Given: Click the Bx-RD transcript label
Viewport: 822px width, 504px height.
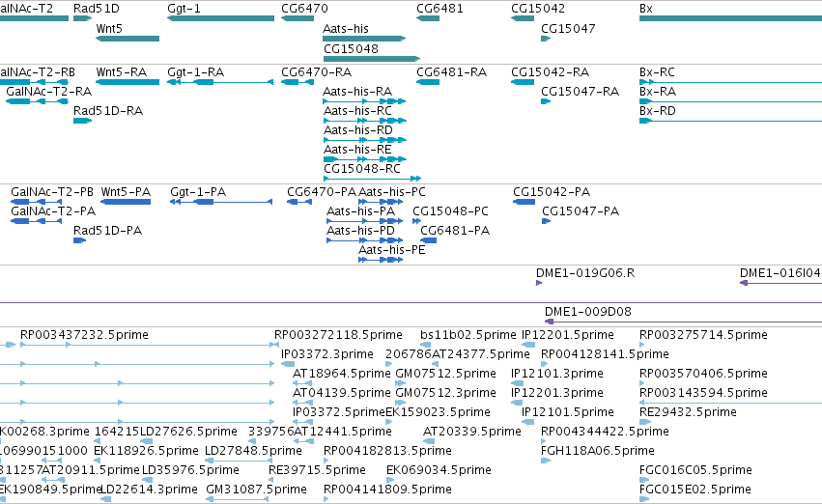Looking at the screenshot, I should tap(658, 110).
